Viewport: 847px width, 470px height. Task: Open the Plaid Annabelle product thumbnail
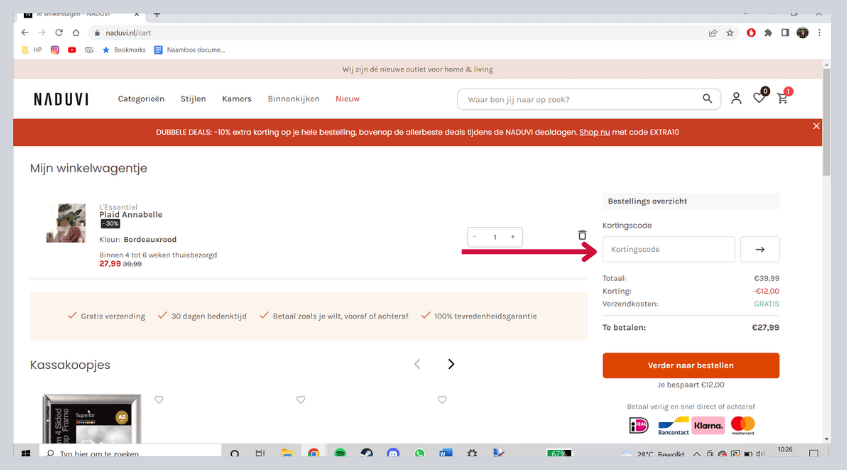pyautogui.click(x=66, y=223)
